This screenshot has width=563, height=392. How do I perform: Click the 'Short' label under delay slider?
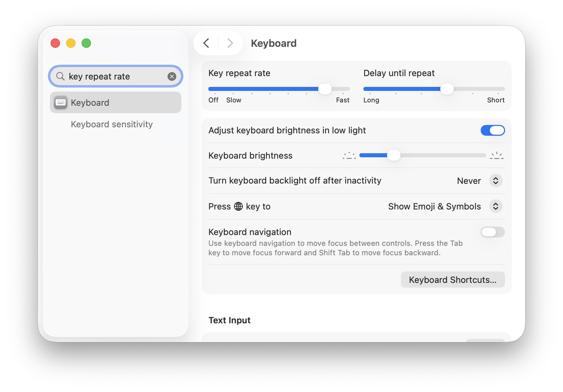click(x=496, y=100)
